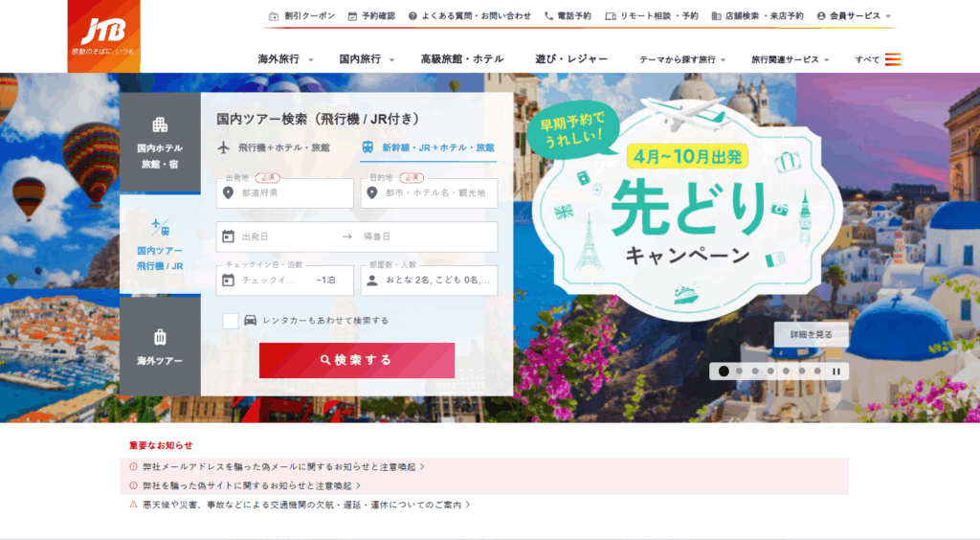The image size is (980, 540).
Task: Open 高級旅館・ホテル menu item
Action: click(461, 59)
